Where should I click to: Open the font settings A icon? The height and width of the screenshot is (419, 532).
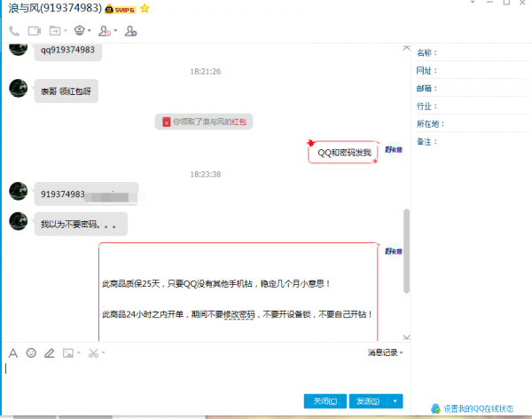(x=13, y=353)
